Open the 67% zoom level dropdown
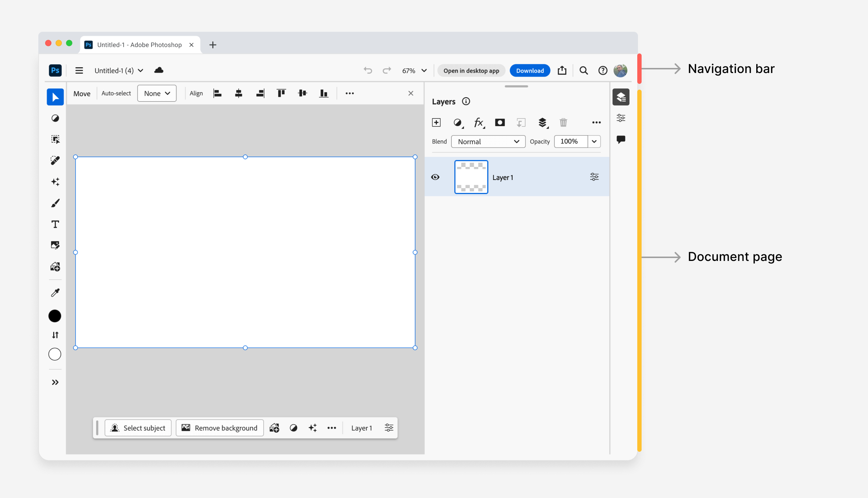 tap(414, 70)
